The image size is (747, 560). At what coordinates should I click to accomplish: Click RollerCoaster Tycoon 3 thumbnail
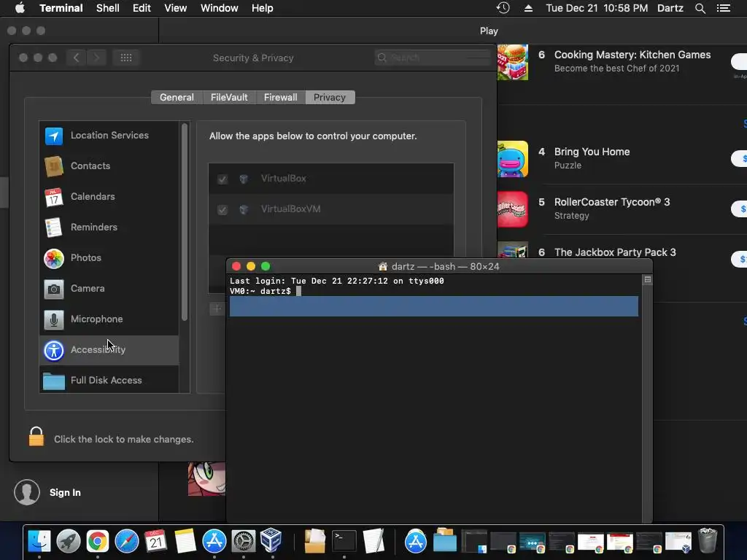click(513, 209)
